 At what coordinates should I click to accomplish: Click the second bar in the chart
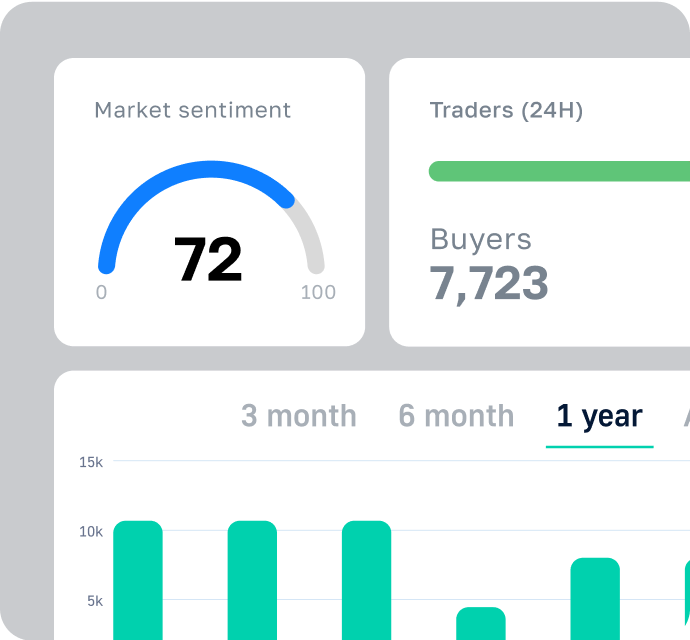[252, 580]
